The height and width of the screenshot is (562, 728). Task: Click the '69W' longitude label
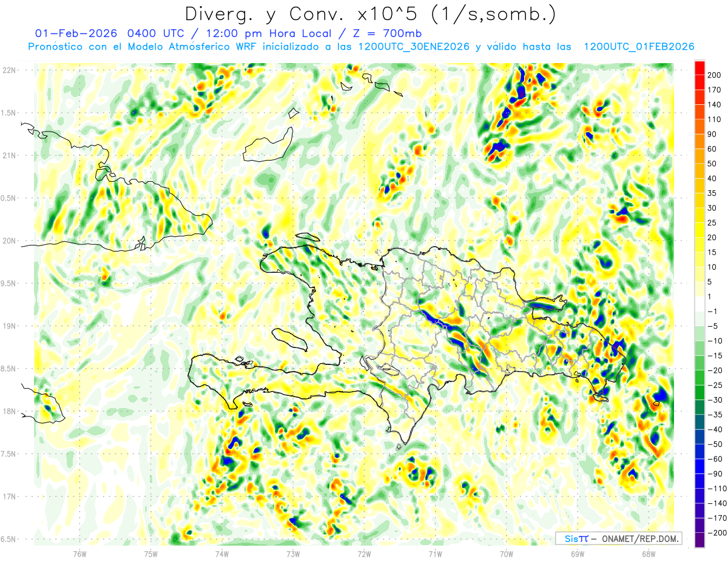577,554
